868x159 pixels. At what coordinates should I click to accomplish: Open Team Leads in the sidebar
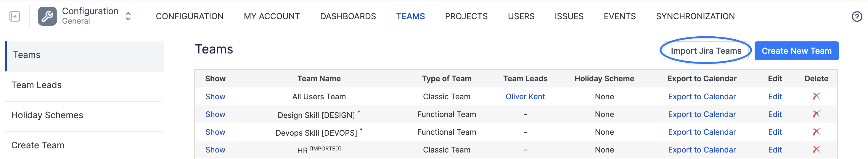coord(36,85)
